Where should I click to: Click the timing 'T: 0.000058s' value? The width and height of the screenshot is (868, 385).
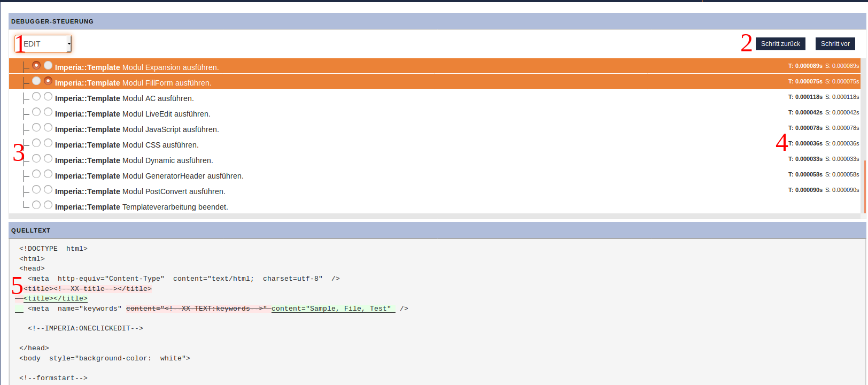[805, 174]
